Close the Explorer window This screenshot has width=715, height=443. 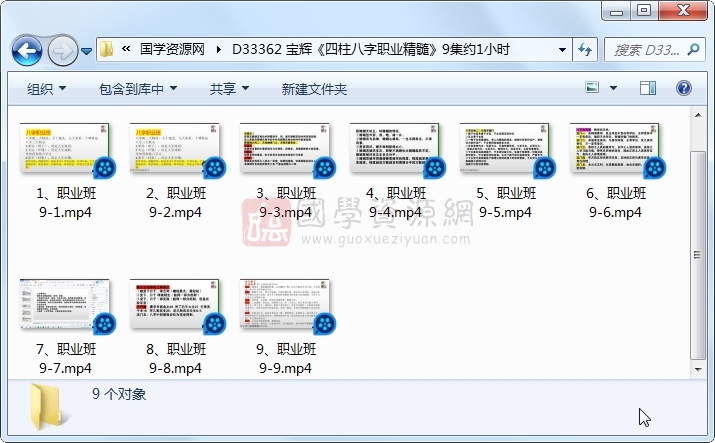(683, 11)
